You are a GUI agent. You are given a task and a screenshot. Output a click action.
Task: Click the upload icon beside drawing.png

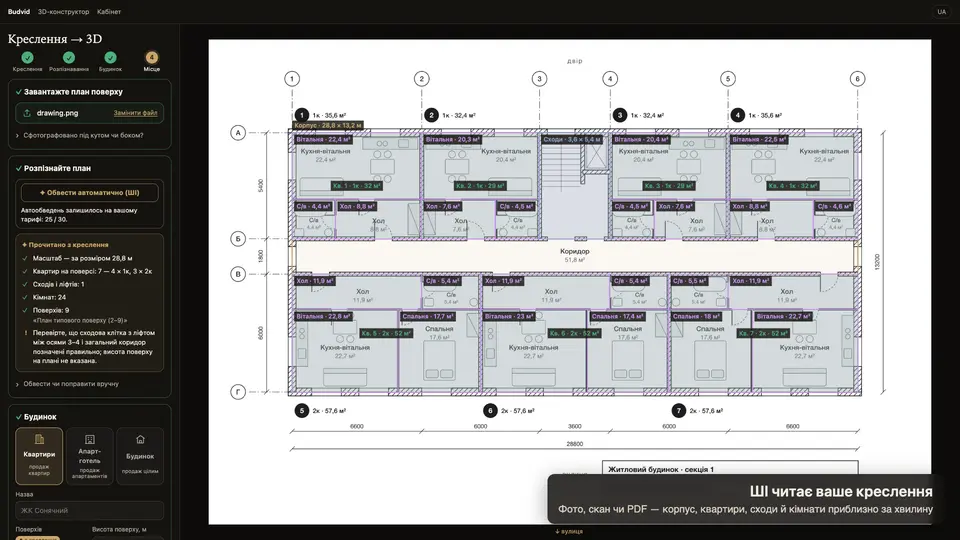[x=27, y=113]
